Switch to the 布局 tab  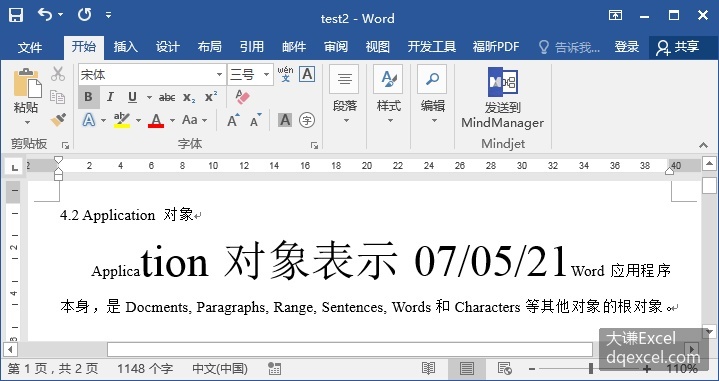(x=210, y=47)
